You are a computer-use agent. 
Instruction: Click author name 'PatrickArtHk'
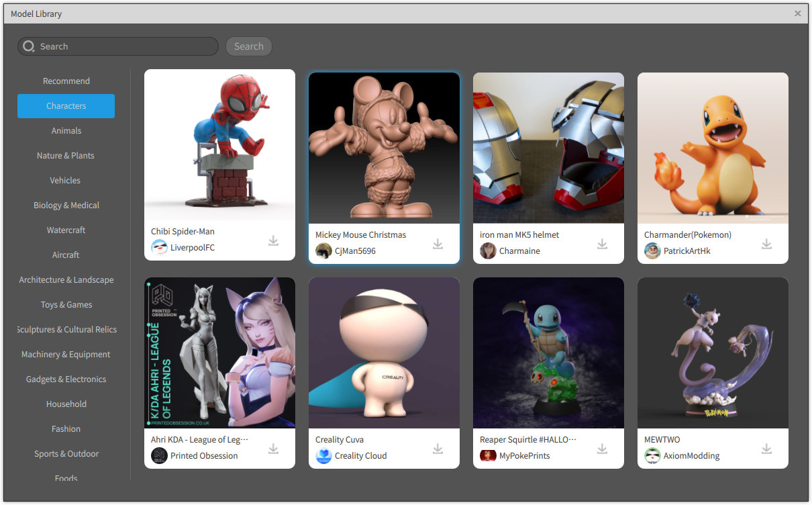(687, 251)
